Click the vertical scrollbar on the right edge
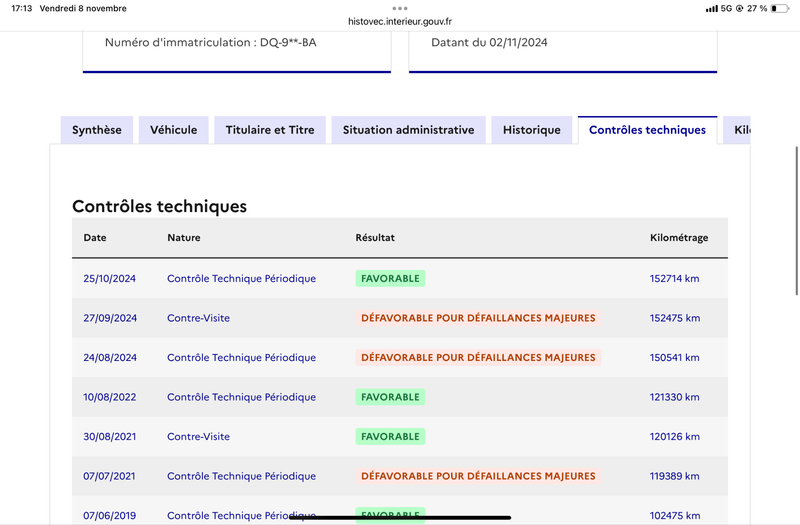 [797, 221]
